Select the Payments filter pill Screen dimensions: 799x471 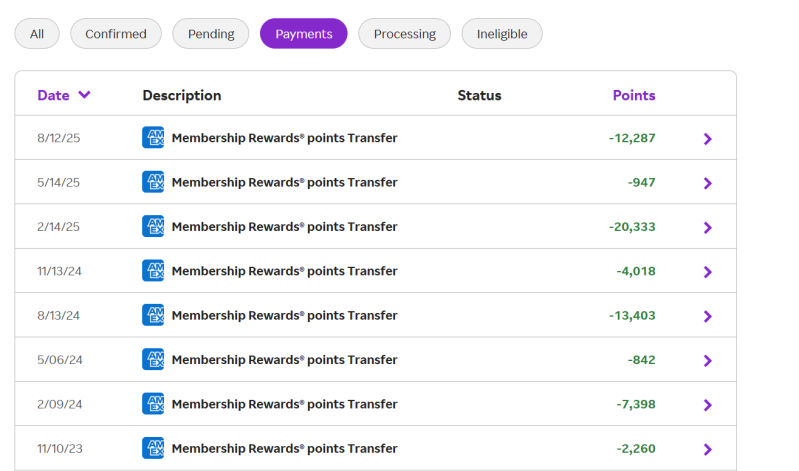(304, 34)
